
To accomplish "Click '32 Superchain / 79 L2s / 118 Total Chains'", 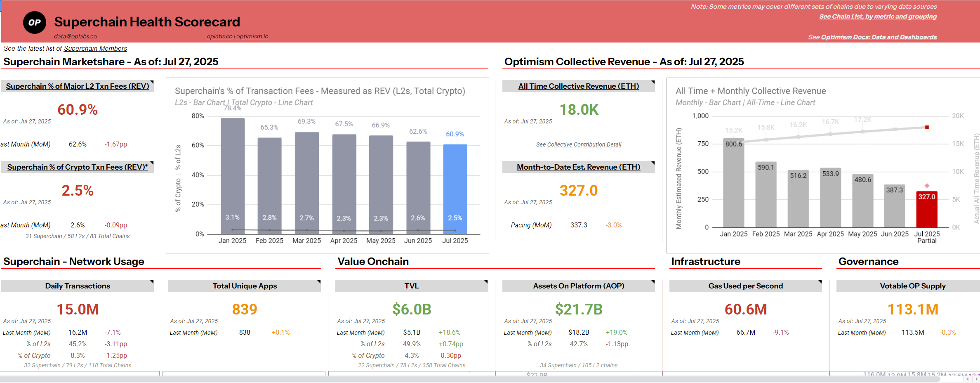I will coord(78,365).
